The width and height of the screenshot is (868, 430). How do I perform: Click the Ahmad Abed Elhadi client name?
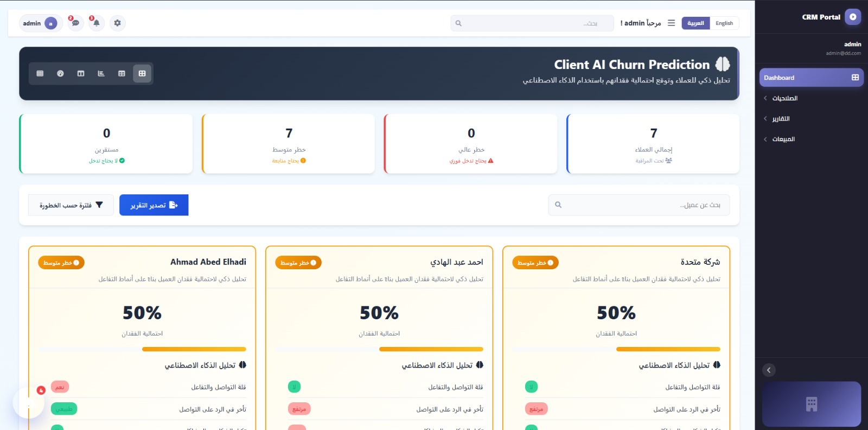point(208,262)
